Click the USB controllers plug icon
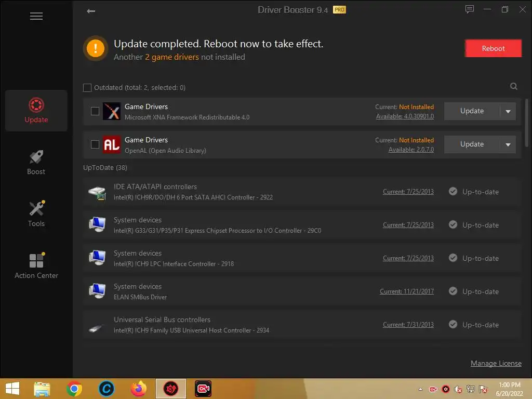 (96, 328)
